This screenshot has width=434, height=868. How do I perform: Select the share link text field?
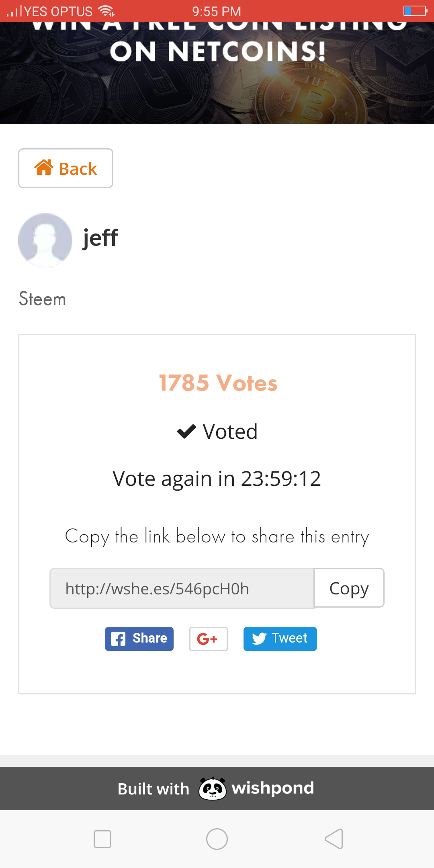182,588
